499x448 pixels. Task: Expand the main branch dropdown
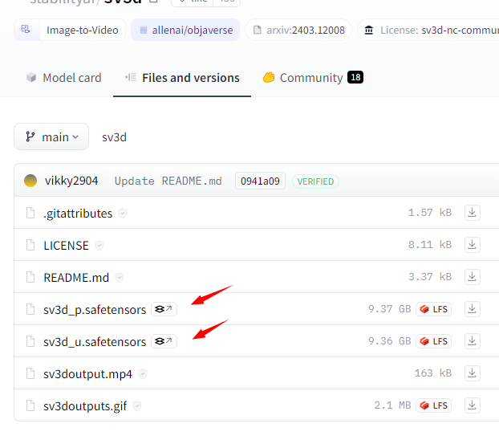(51, 136)
